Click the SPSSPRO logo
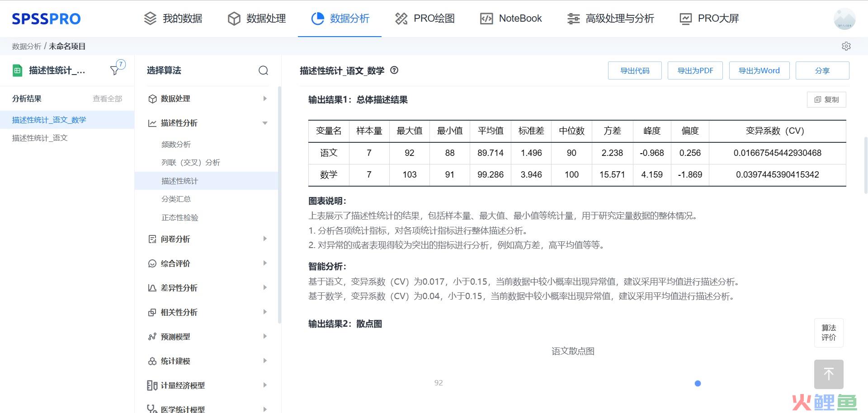Screen dimensions: 868x413 46,19
